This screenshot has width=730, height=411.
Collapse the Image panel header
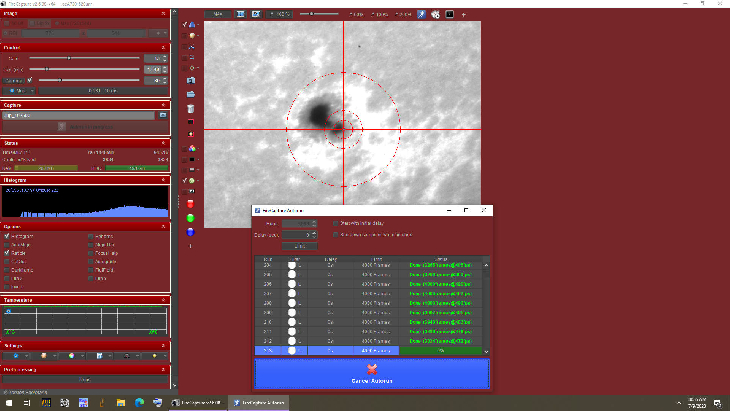point(163,14)
